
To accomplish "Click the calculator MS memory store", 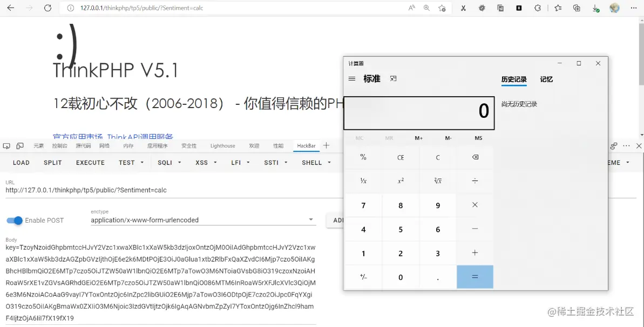I will point(478,138).
